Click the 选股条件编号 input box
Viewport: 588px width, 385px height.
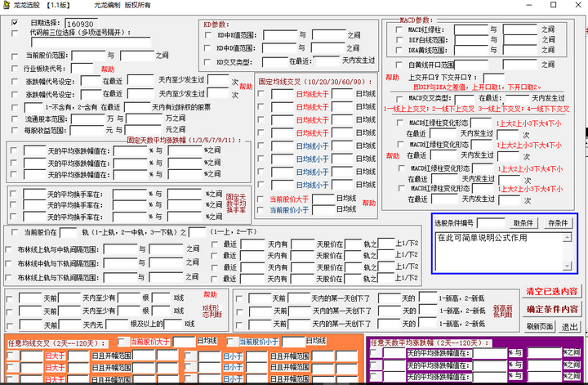[x=492, y=223]
